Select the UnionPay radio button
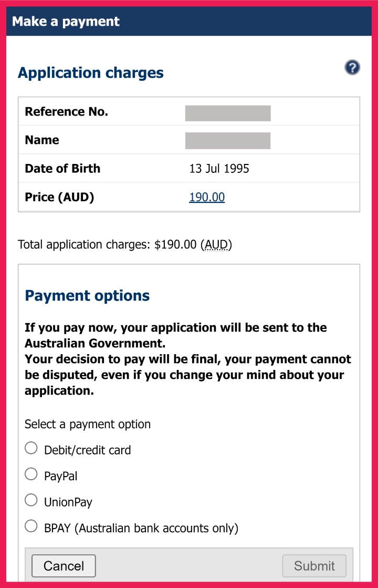The height and width of the screenshot is (588, 378). pyautogui.click(x=31, y=500)
